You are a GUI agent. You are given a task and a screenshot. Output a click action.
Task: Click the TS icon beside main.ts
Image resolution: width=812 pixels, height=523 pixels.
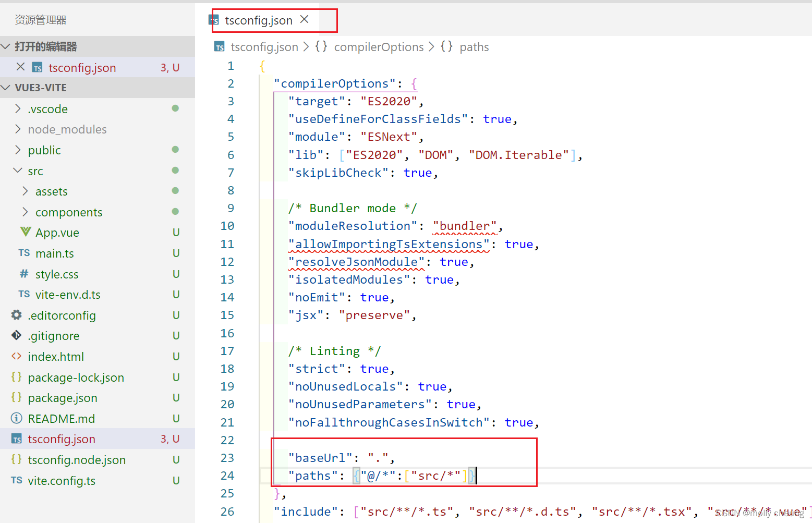pos(24,253)
